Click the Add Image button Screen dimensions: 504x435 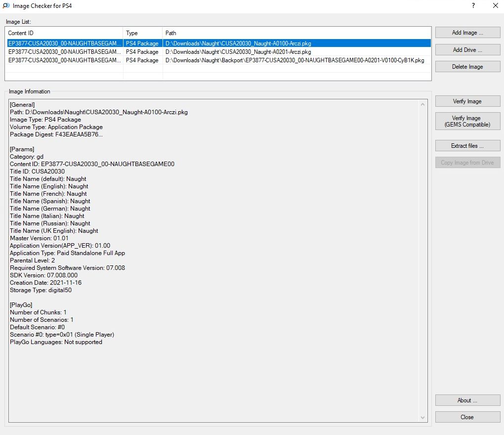[467, 33]
